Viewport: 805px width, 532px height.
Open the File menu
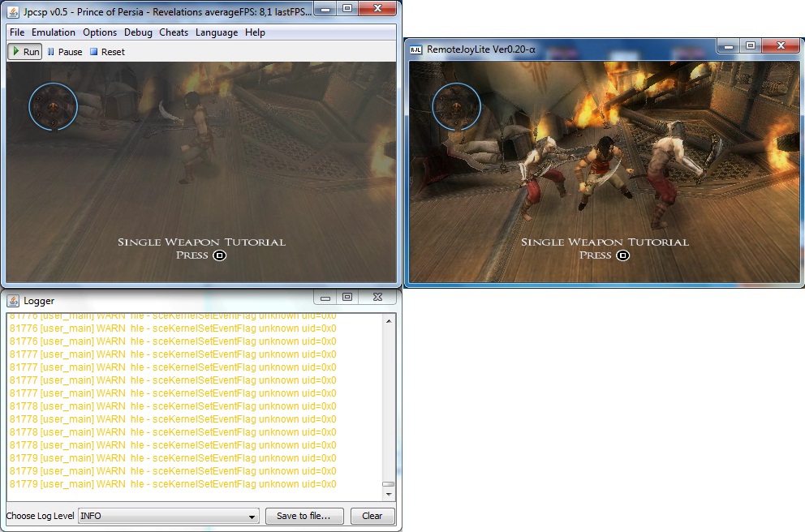click(17, 32)
